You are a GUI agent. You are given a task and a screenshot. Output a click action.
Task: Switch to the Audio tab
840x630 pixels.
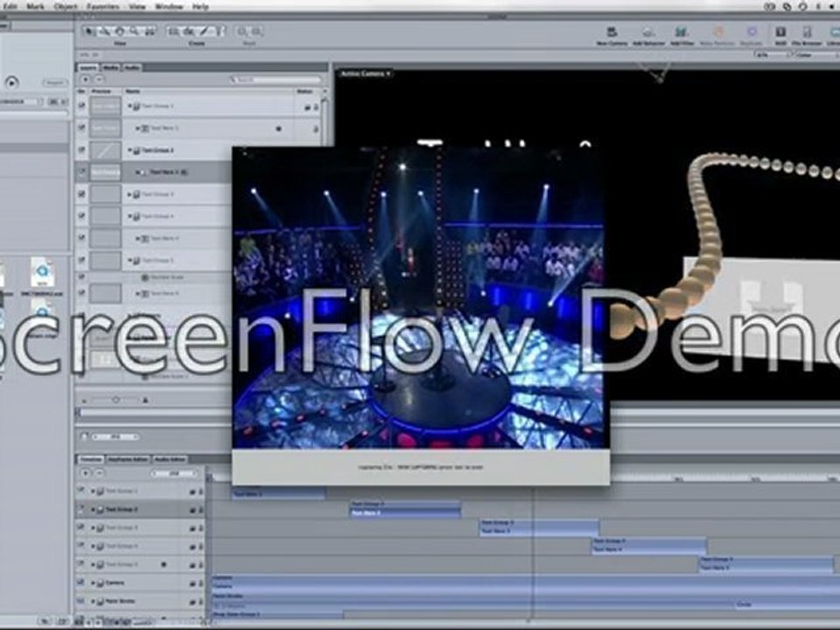pos(132,67)
